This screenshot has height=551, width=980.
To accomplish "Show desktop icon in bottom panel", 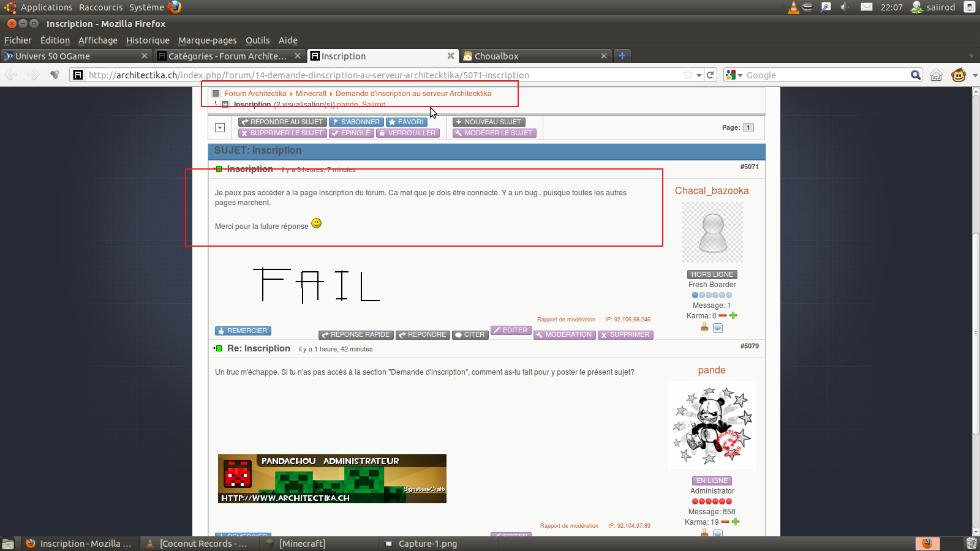I will point(8,544).
